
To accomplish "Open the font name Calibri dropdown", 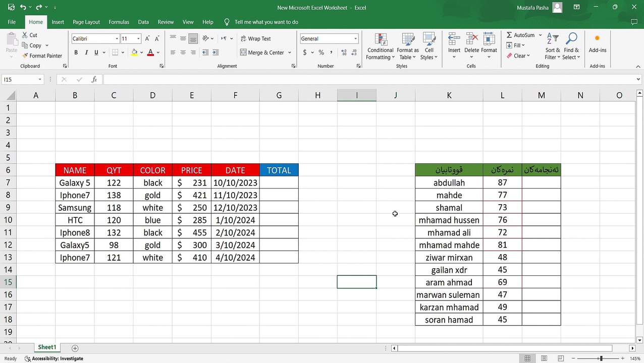I will click(117, 39).
